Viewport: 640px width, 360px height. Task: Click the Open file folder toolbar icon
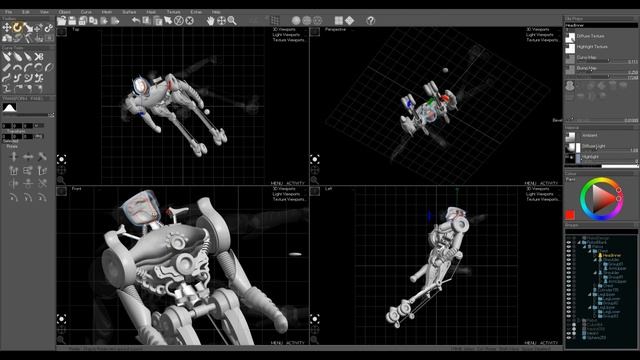62,20
